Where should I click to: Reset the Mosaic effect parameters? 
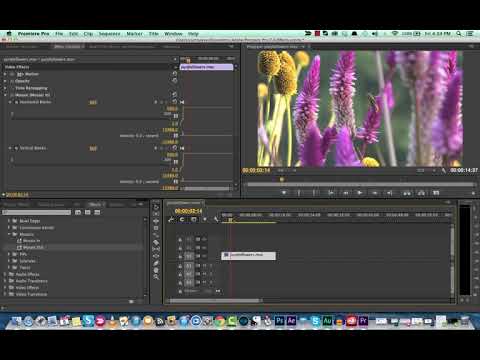point(175,95)
